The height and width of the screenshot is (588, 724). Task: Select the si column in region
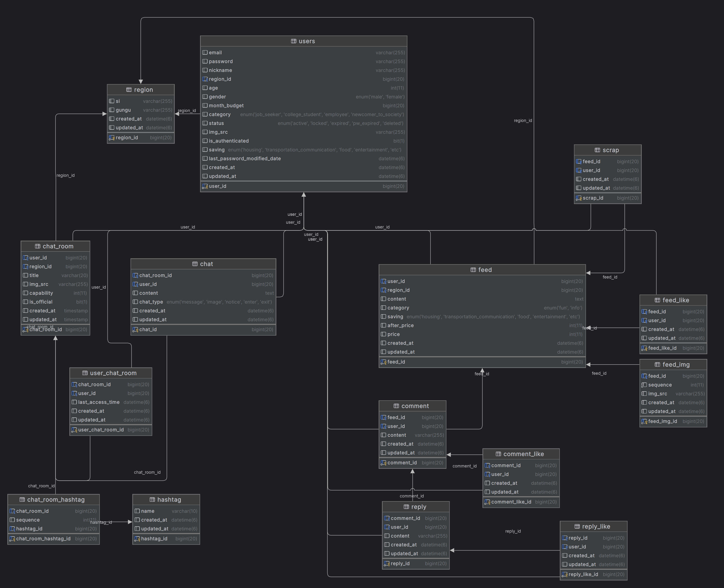tap(141, 101)
